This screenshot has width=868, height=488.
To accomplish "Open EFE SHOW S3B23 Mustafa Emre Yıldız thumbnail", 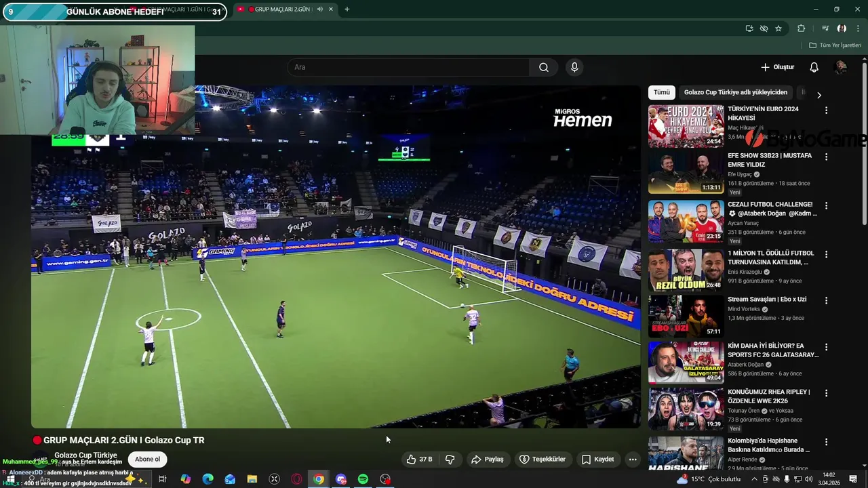I will (686, 172).
